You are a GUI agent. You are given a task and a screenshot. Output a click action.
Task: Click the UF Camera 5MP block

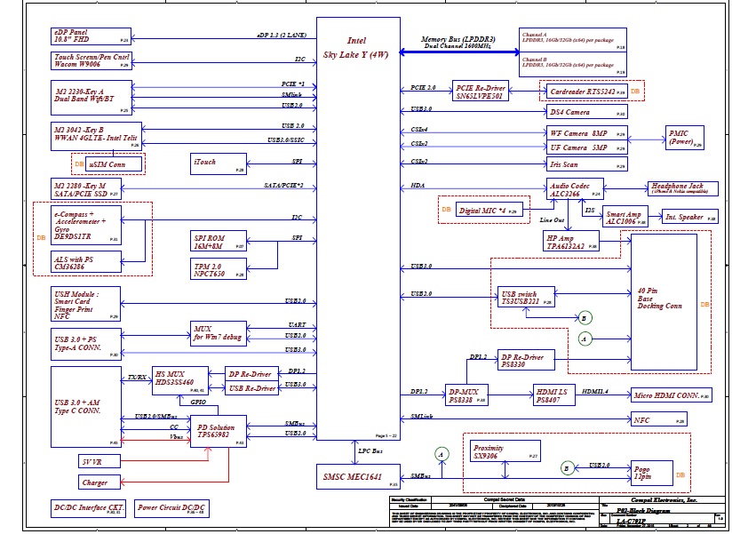tap(587, 147)
